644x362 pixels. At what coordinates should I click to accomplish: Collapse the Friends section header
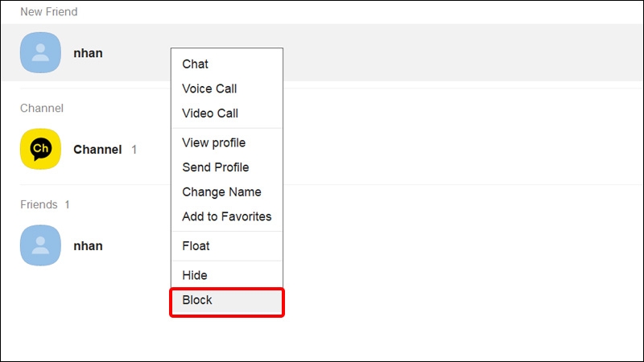(x=39, y=204)
